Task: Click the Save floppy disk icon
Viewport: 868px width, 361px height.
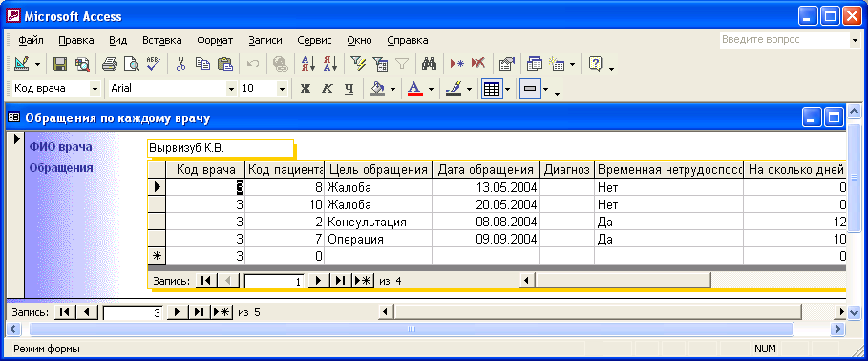Action: (60, 64)
